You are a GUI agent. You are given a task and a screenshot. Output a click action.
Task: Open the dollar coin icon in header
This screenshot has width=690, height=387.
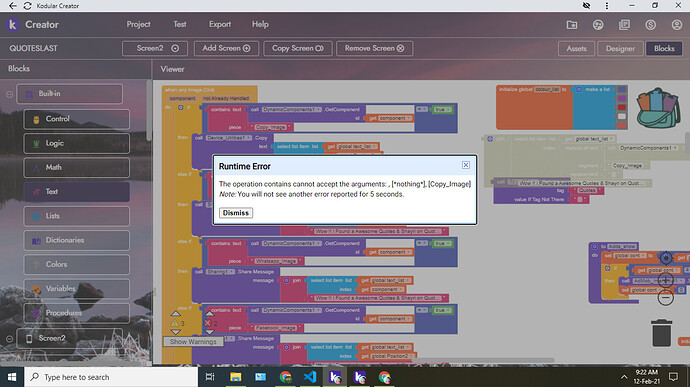[650, 25]
